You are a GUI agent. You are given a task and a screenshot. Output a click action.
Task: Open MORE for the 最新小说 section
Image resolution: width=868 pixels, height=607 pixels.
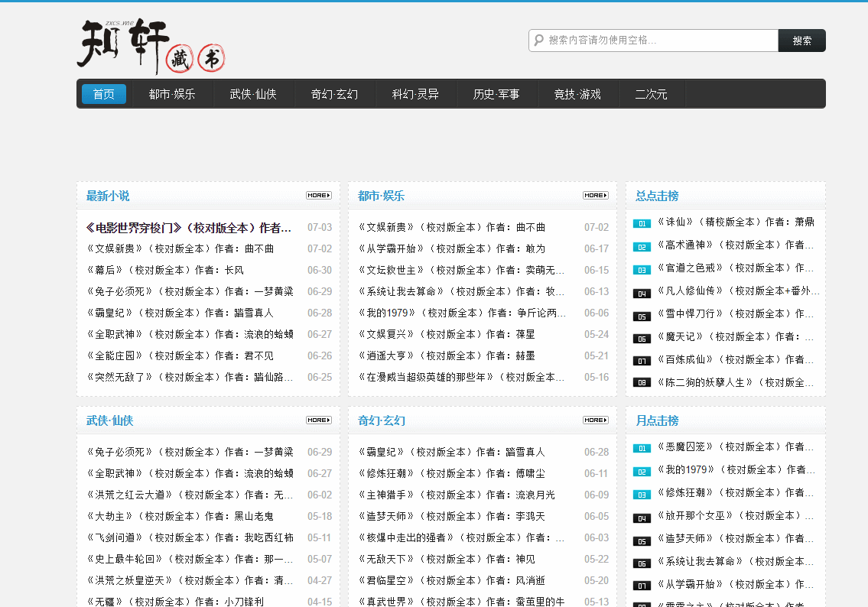click(x=319, y=195)
